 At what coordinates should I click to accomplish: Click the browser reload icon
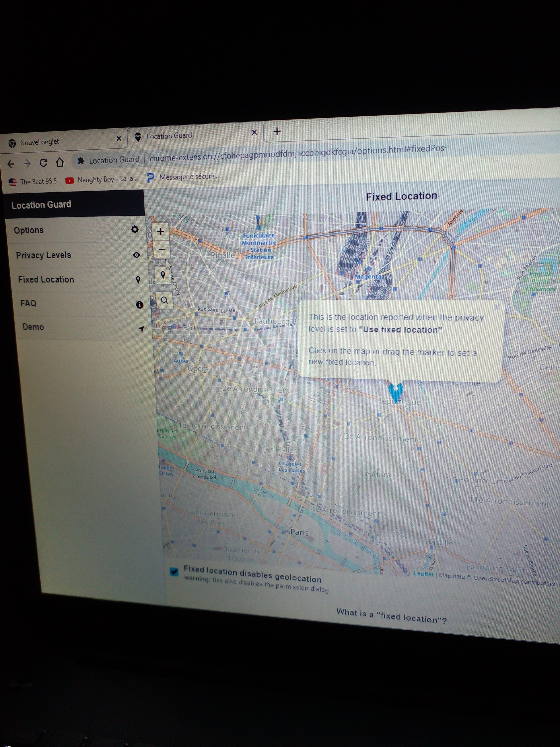[x=43, y=163]
